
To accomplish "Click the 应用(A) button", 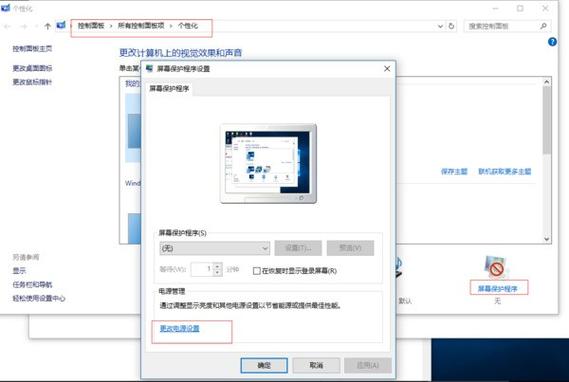I will [368, 365].
